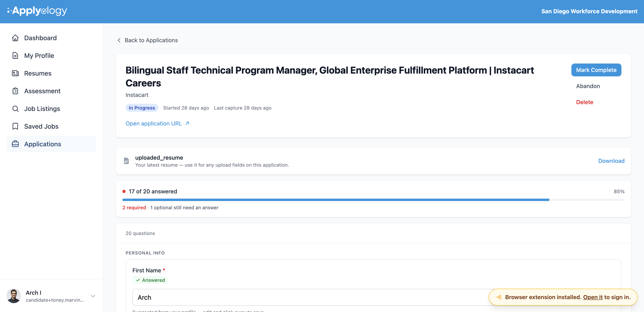
Task: Click the green Answered badge
Action: coord(150,280)
